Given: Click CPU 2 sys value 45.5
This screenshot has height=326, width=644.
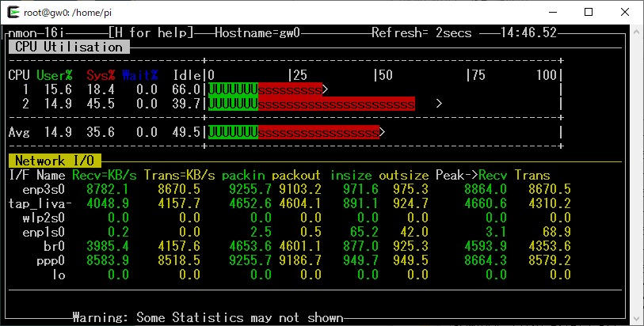Looking at the screenshot, I should pyautogui.click(x=101, y=104).
